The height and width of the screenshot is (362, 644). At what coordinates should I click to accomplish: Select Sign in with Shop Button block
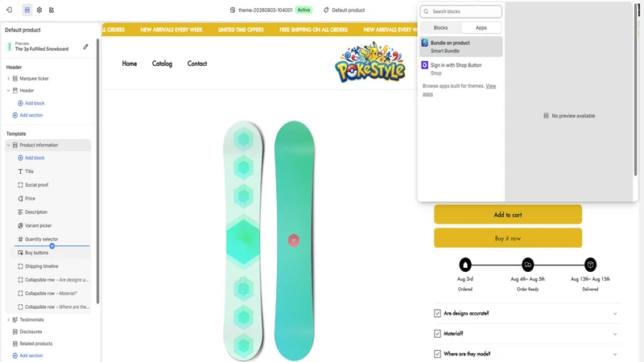460,69
